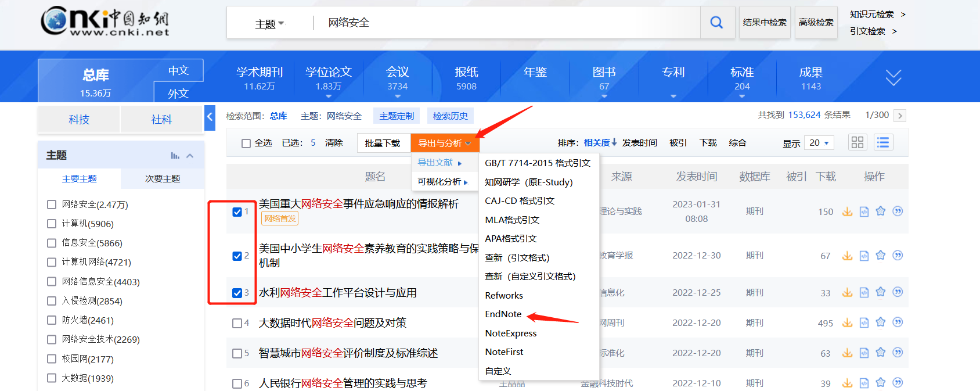Viewport: 980px width, 391px height.
Task: Click the magnifier search icon
Action: (x=717, y=23)
